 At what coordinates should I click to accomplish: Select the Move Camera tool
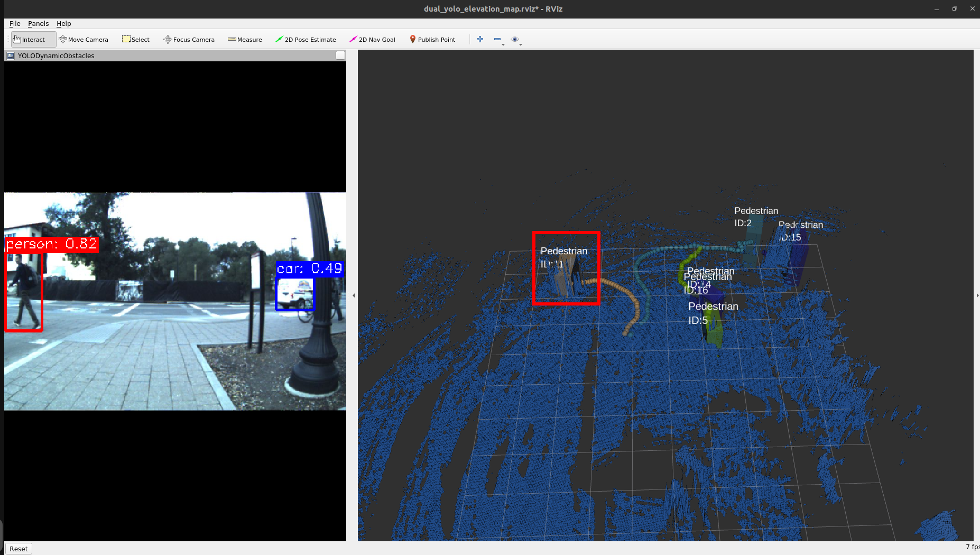tap(84, 40)
